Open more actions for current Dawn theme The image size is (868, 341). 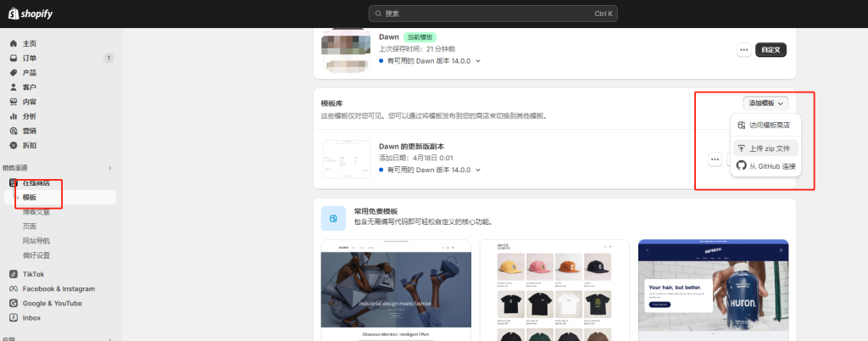coord(744,50)
